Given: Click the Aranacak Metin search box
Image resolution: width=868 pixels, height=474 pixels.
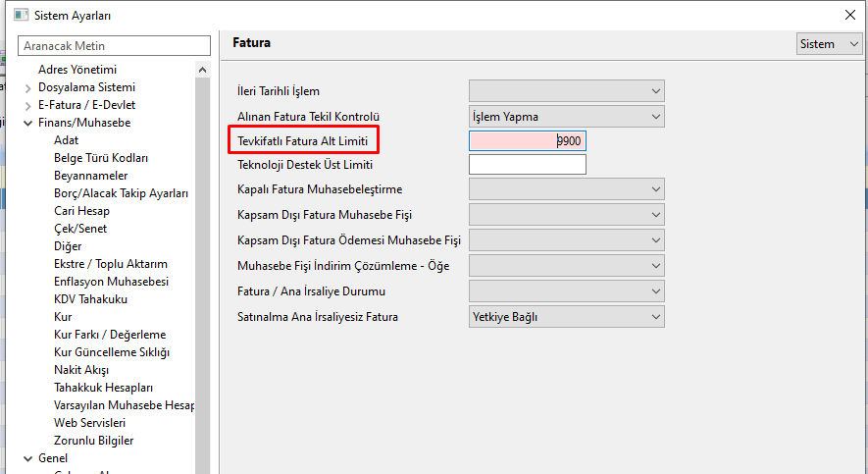Looking at the screenshot, I should tap(115, 46).
